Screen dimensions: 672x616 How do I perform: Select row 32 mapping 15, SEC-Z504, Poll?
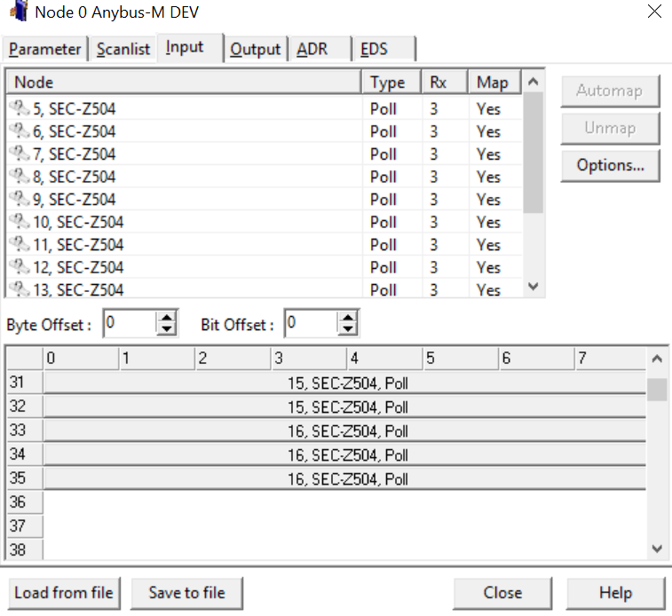pyautogui.click(x=344, y=407)
